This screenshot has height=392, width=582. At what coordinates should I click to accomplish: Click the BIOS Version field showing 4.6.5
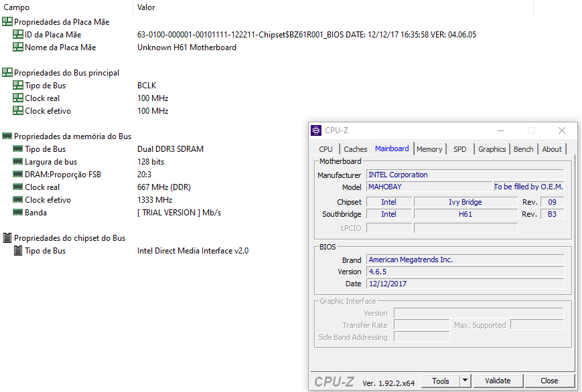pos(465,272)
